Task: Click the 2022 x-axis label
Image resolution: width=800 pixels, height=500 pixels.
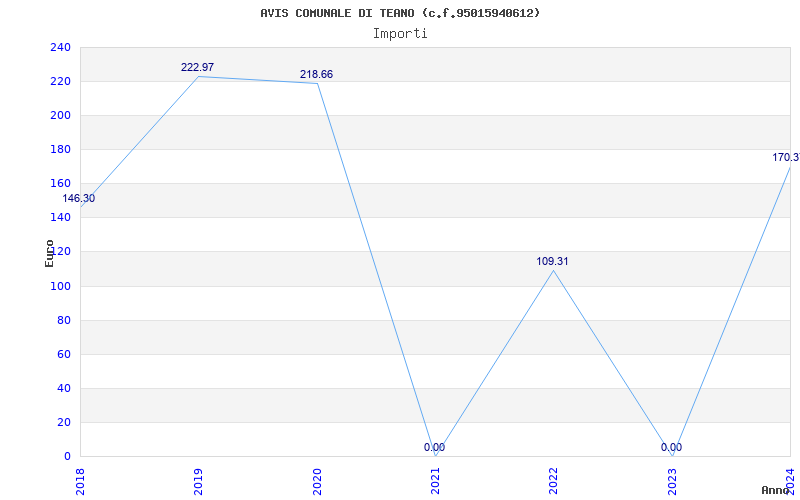Action: point(554,481)
